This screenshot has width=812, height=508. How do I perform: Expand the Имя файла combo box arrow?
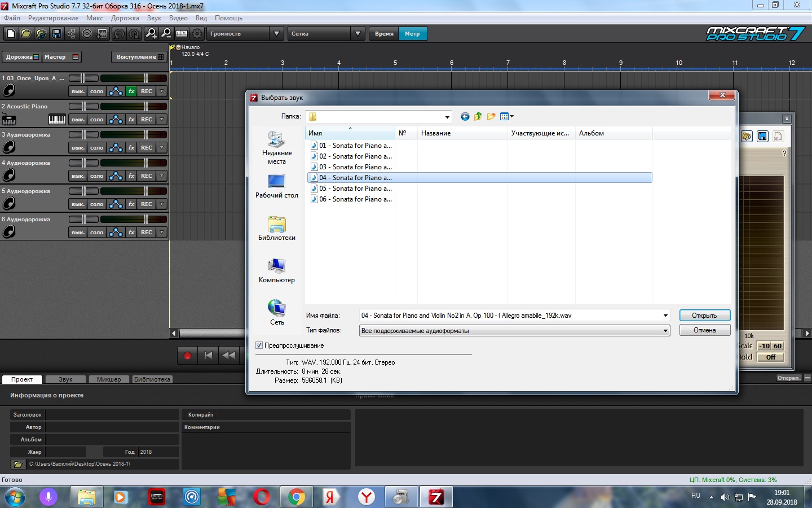665,316
